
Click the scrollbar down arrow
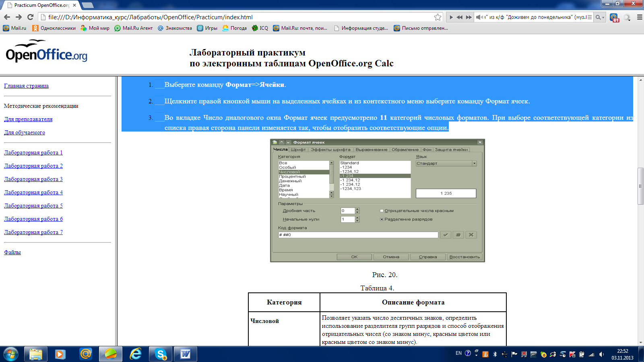[640, 342]
